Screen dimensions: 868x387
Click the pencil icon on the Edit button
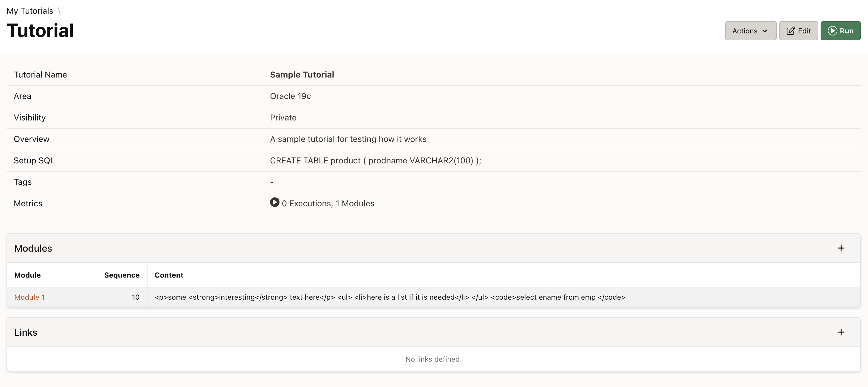click(x=790, y=31)
